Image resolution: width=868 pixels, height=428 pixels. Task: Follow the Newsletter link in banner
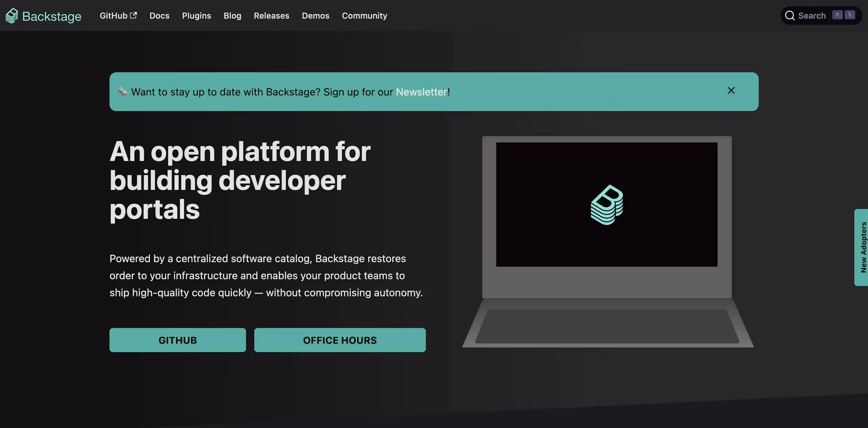(421, 92)
